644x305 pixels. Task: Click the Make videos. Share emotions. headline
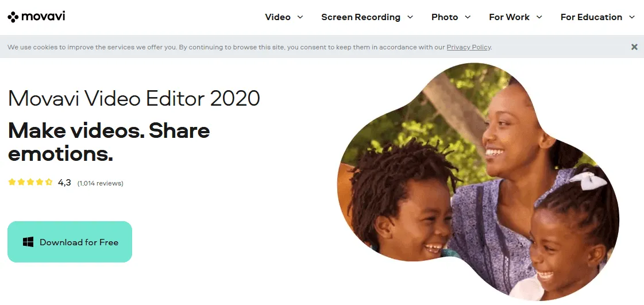(x=109, y=142)
